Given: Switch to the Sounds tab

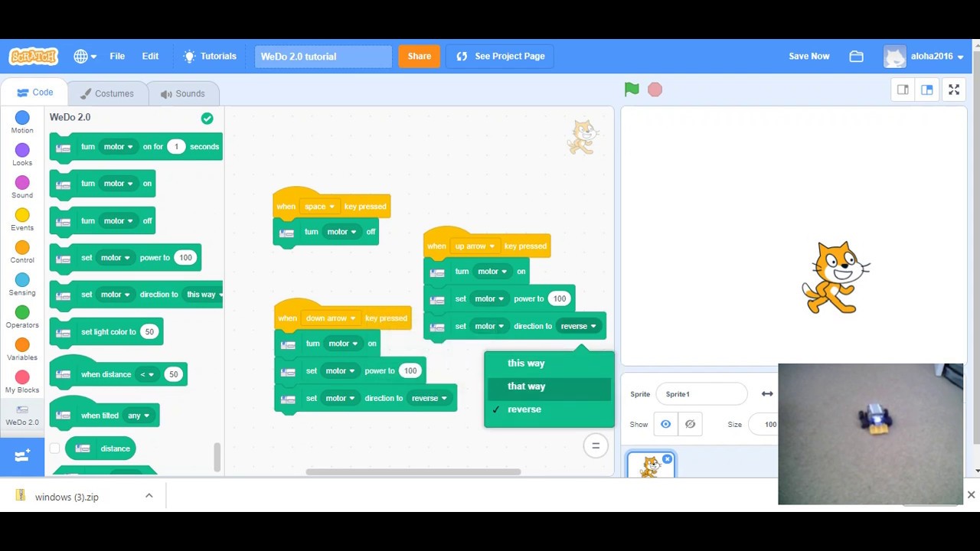Looking at the screenshot, I should [x=182, y=93].
